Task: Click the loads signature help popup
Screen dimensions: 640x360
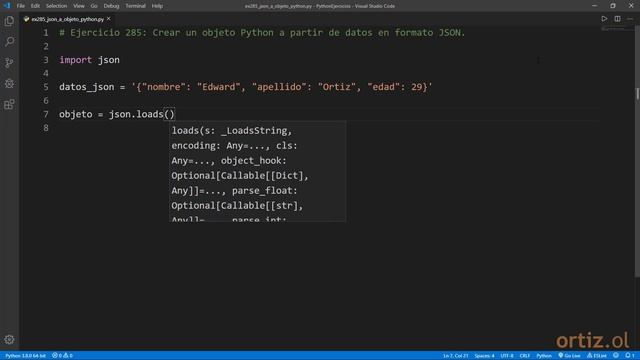Action: (258, 171)
